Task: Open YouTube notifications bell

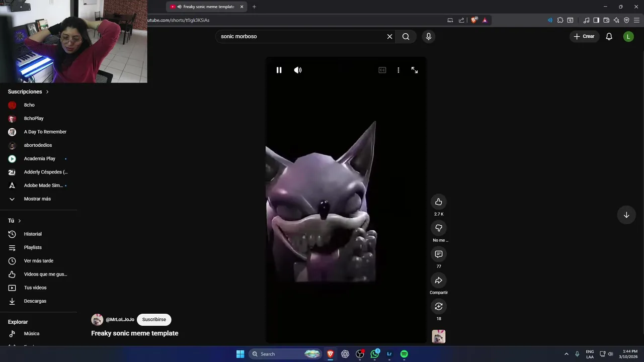Action: coord(609,36)
